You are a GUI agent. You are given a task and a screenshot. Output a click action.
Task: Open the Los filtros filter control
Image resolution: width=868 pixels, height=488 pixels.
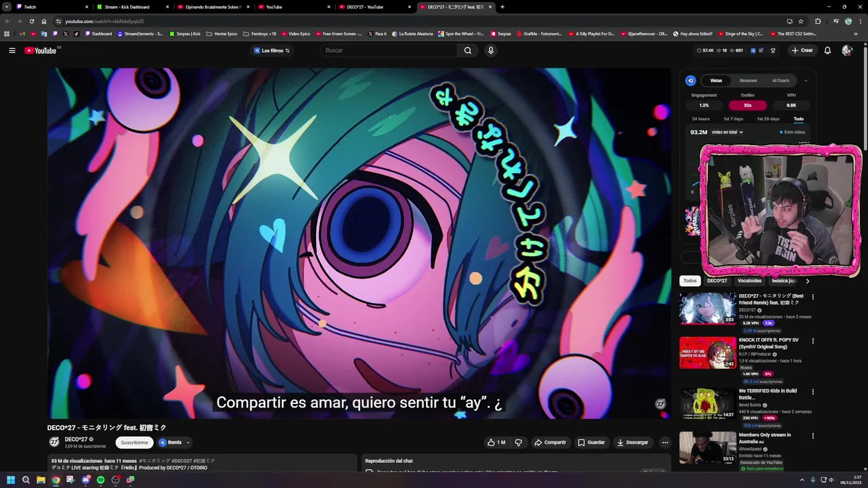(x=272, y=51)
